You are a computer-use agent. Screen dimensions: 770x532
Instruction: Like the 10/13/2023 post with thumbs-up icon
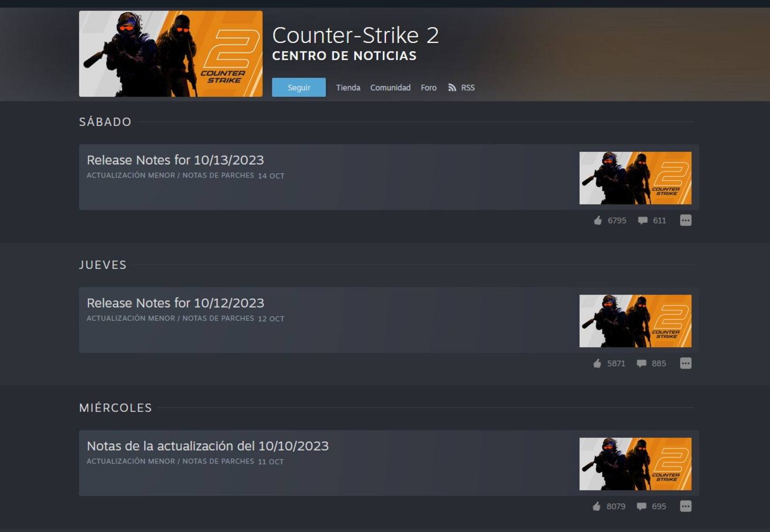(598, 220)
